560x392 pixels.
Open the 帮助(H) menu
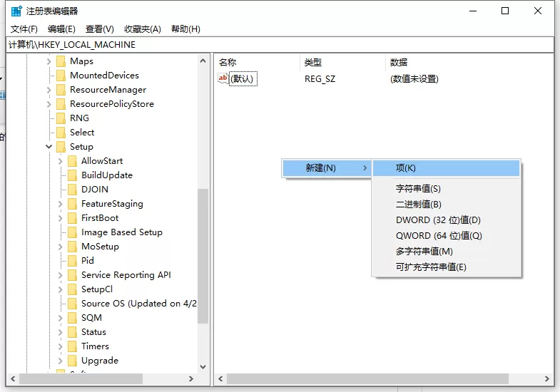coord(185,29)
